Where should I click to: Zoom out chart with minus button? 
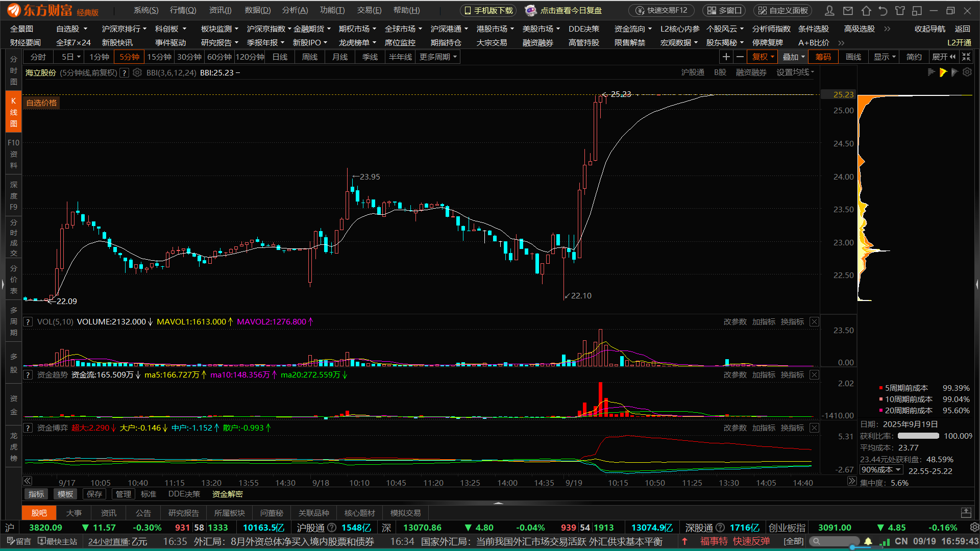(x=740, y=57)
